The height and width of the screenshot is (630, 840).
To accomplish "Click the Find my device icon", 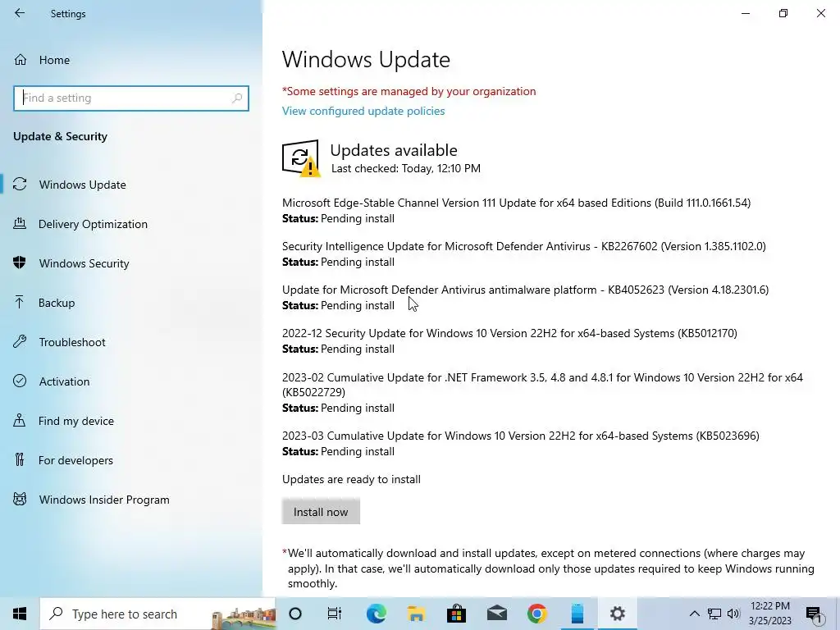I will 20,420.
